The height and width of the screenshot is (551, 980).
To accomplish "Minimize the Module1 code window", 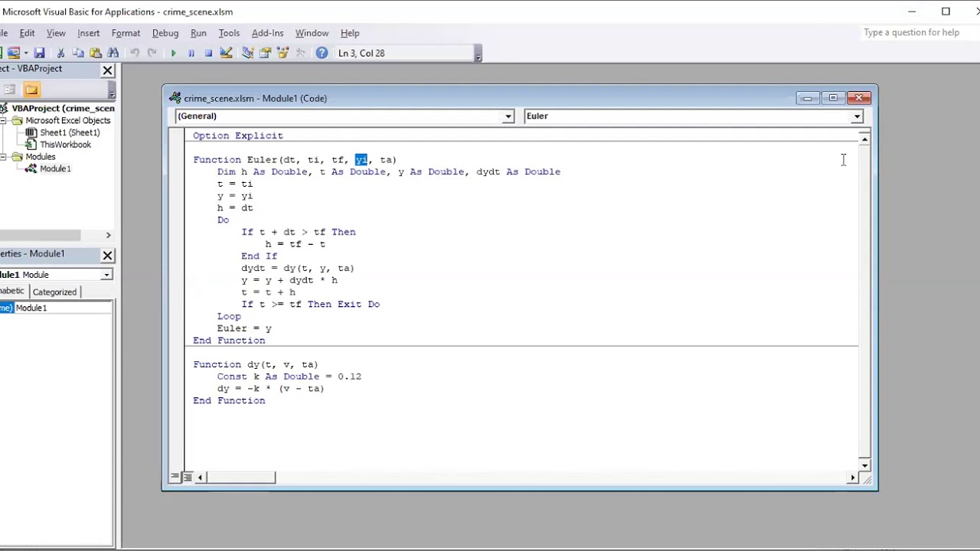I will click(807, 98).
